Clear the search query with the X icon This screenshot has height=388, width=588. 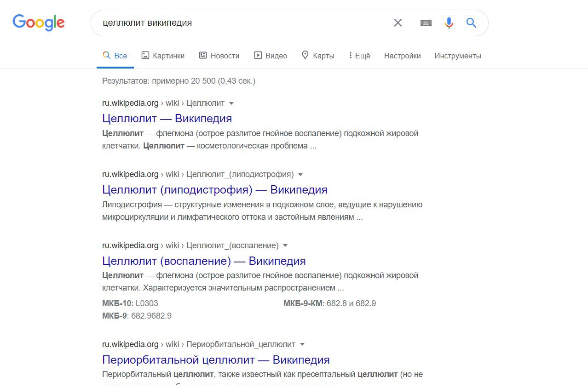pyautogui.click(x=398, y=23)
